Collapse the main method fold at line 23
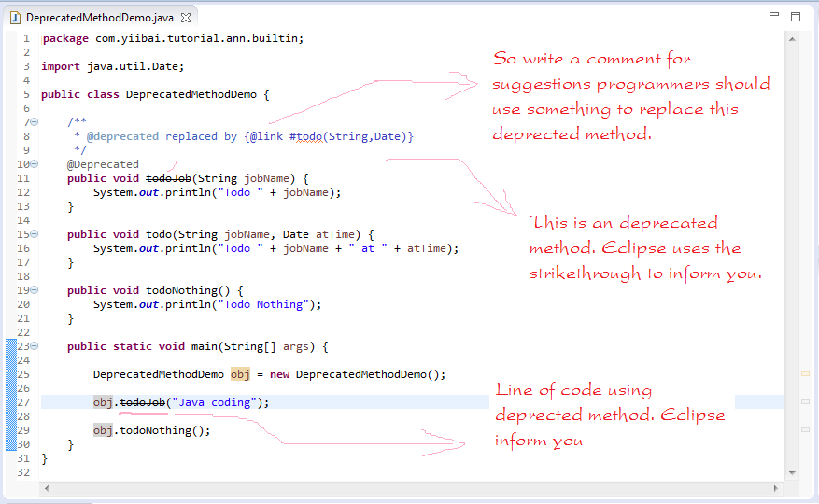Viewport: 819px width, 504px height. click(34, 345)
